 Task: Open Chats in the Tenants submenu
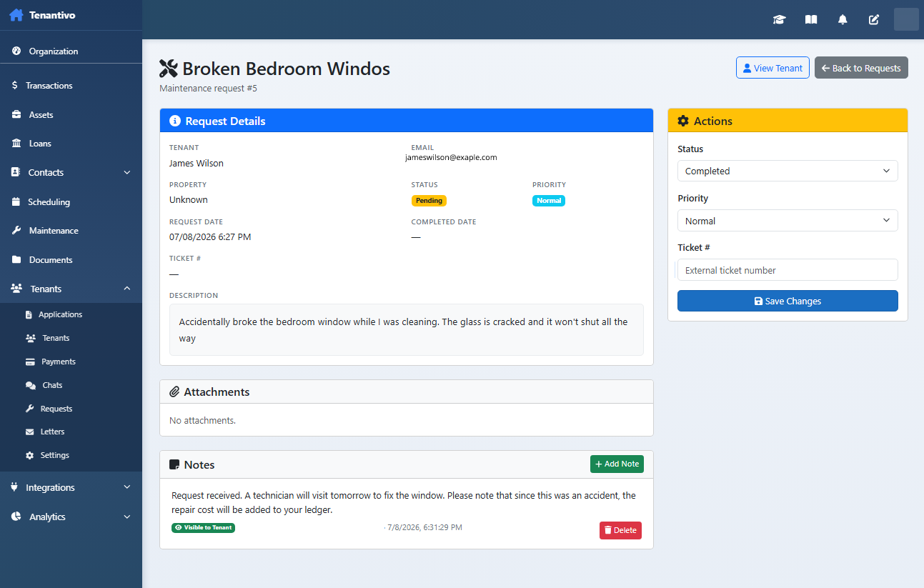click(x=52, y=385)
